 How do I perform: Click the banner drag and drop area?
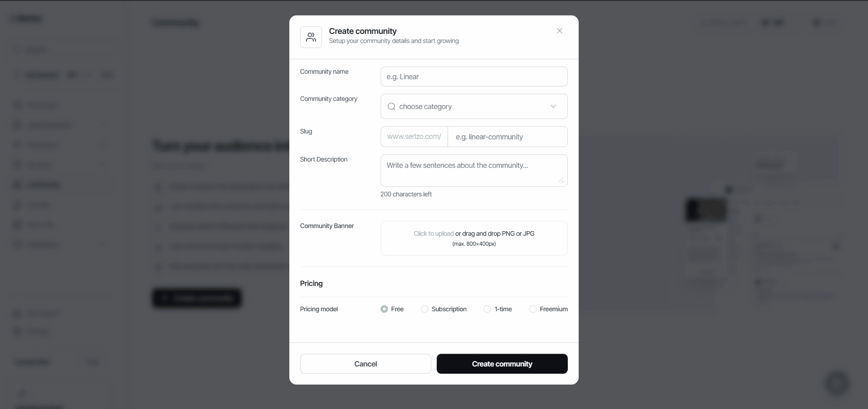click(x=474, y=238)
